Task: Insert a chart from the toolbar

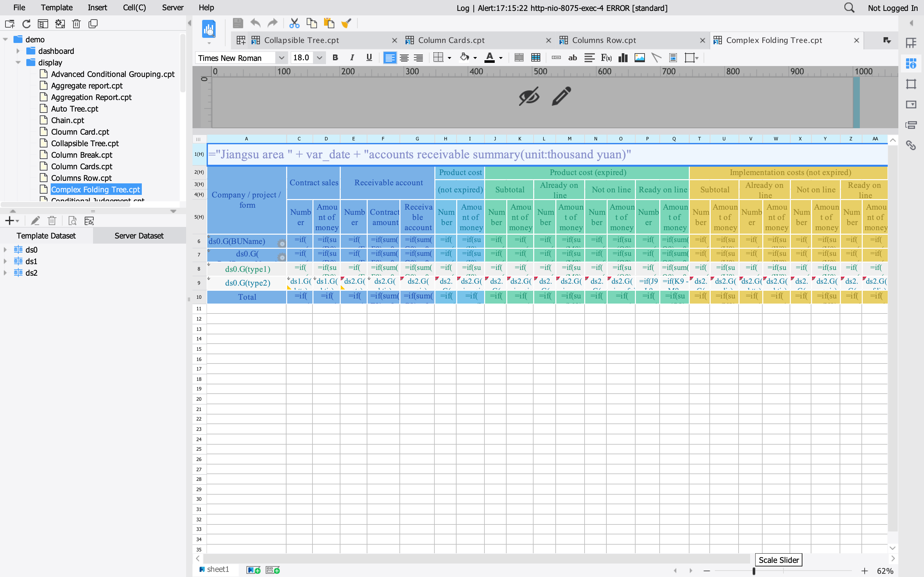Action: click(622, 58)
